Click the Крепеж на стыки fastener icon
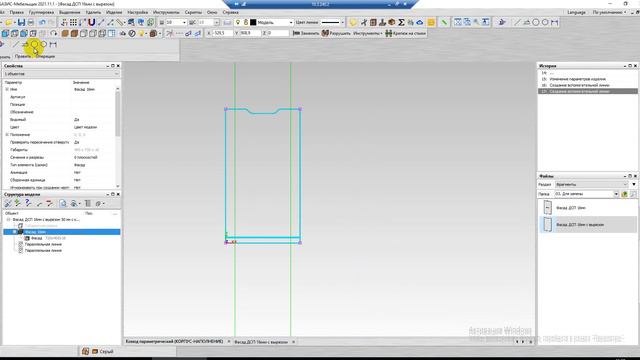Image resolution: width=640 pixels, height=360 pixels. (x=389, y=33)
